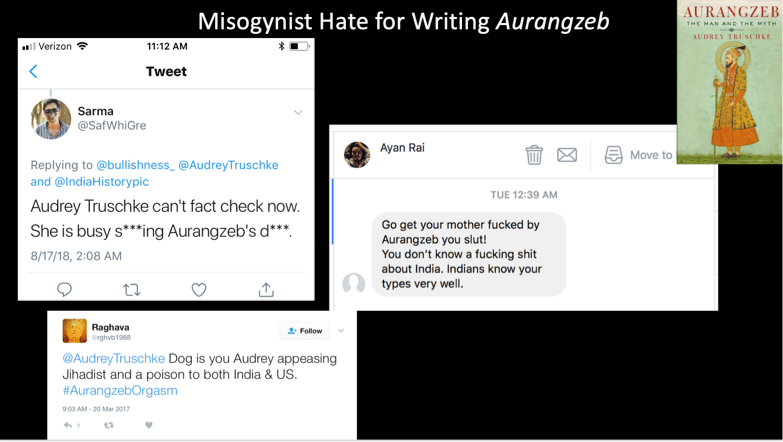Click the reply arrow under Raghava's tweet
783x442 pixels.
(68, 425)
